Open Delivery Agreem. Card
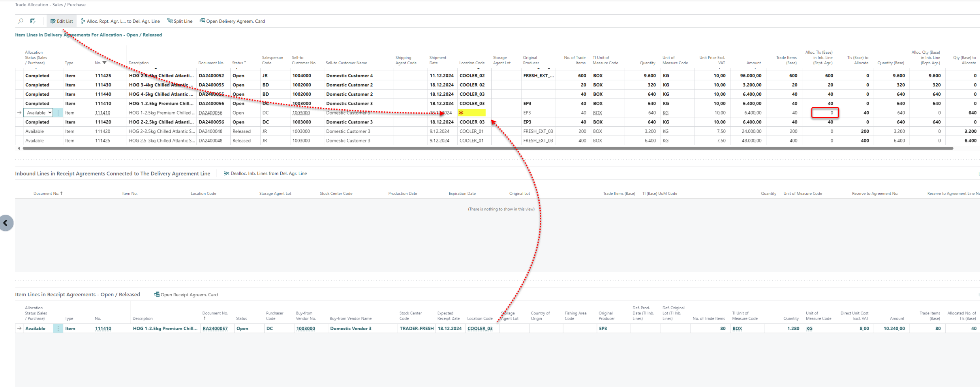Image resolution: width=980 pixels, height=387 pixels. tap(232, 21)
